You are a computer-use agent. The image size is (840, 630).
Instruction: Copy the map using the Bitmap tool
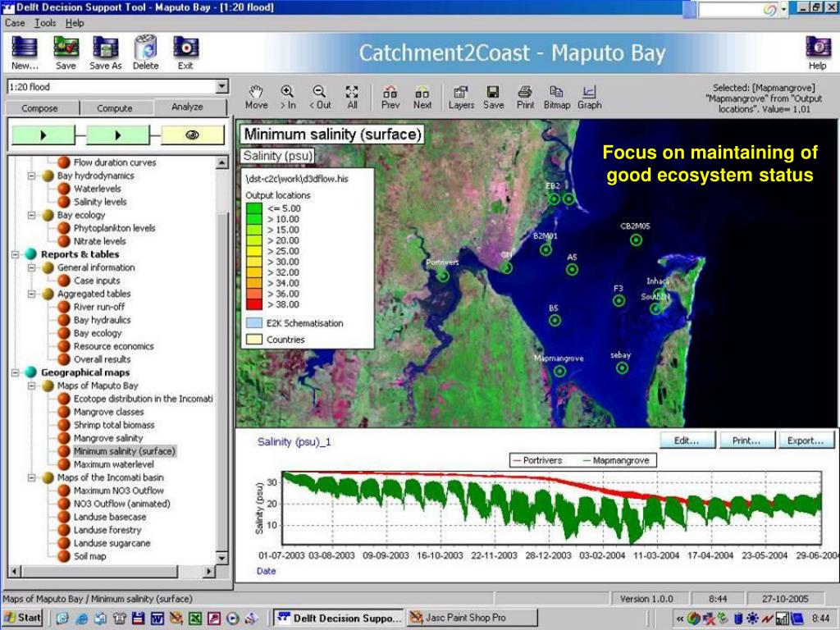[557, 98]
